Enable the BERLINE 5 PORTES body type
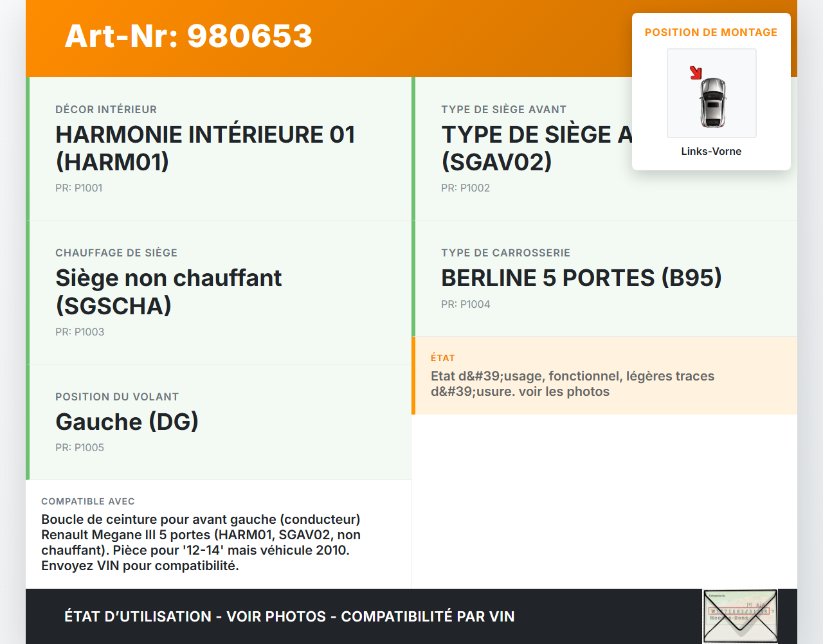This screenshot has height=644, width=823. pos(581,278)
